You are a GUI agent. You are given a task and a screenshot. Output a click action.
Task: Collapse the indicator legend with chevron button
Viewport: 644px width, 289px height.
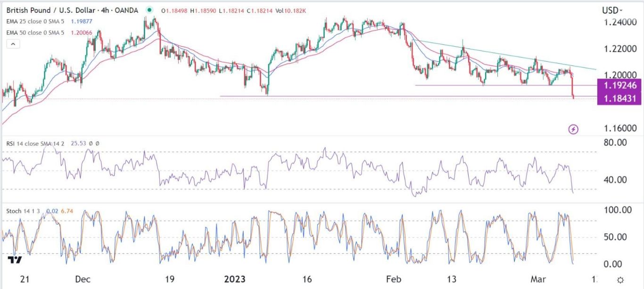(x=13, y=44)
